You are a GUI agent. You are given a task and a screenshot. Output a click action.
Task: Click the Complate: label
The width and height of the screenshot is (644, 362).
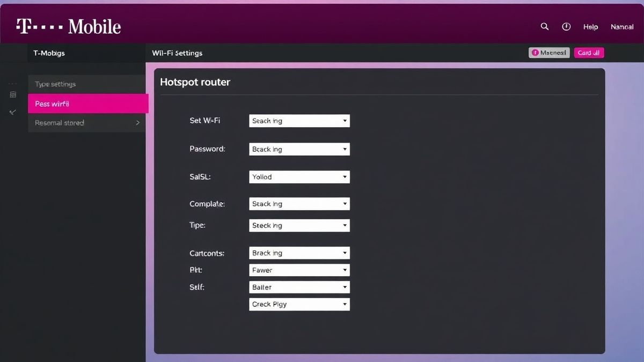pos(207,204)
